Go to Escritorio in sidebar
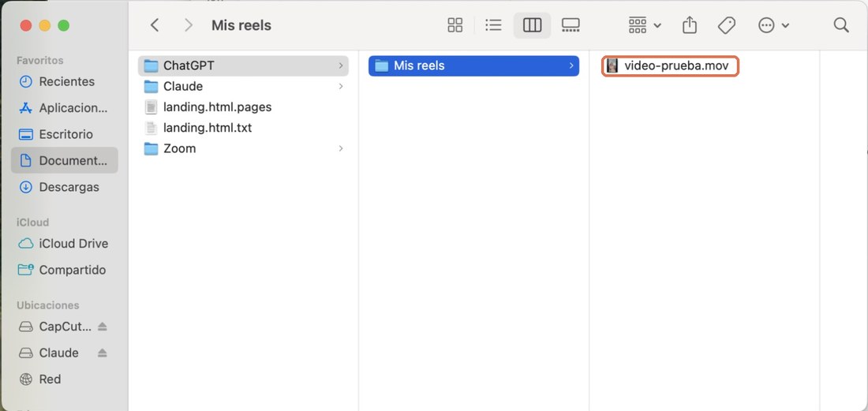Screen dimensions: 868x411 point(64,134)
